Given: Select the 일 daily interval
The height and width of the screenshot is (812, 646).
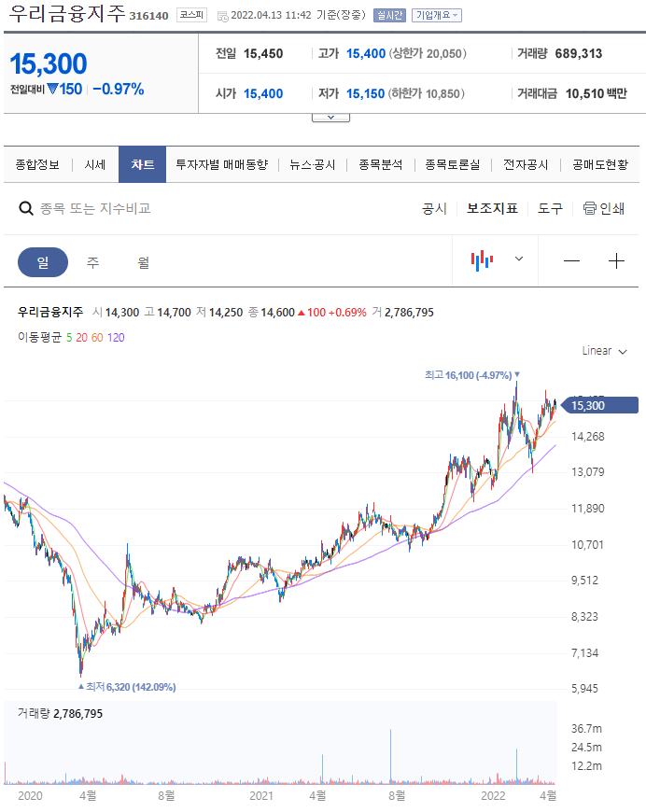Looking at the screenshot, I should tap(43, 262).
